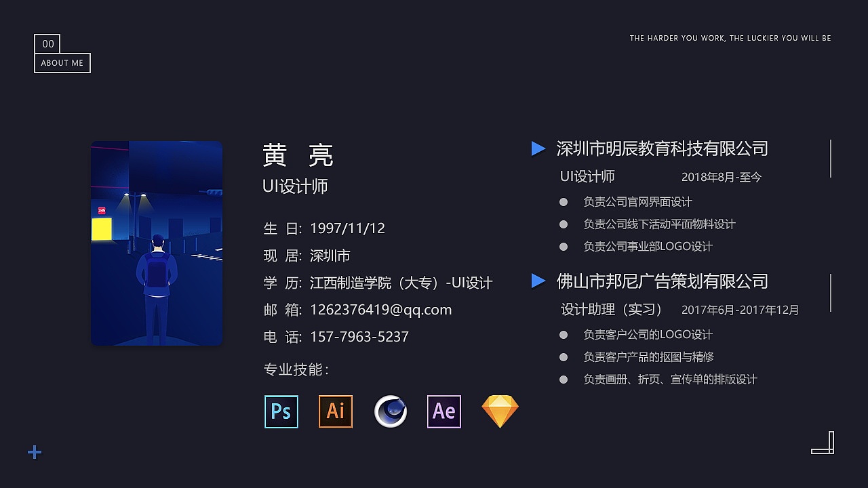Click the email 1262376419@qq.com
This screenshot has height=488, width=868.
coord(380,310)
